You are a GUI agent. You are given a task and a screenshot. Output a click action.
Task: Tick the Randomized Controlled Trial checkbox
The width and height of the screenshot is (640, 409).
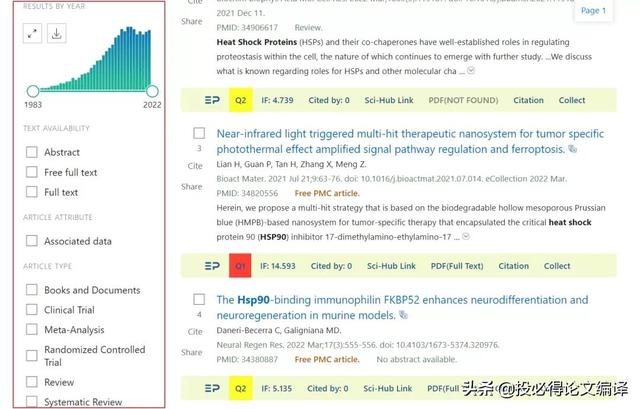(x=31, y=356)
